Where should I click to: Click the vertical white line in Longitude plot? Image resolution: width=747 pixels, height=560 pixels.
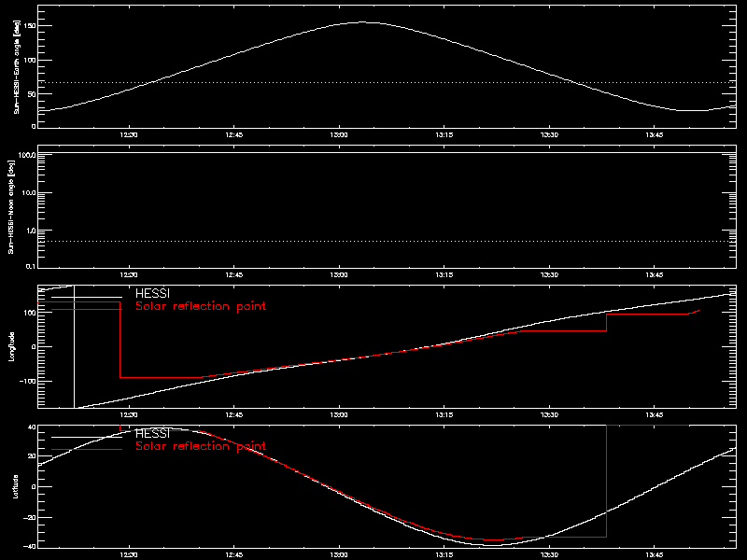[x=75, y=346]
